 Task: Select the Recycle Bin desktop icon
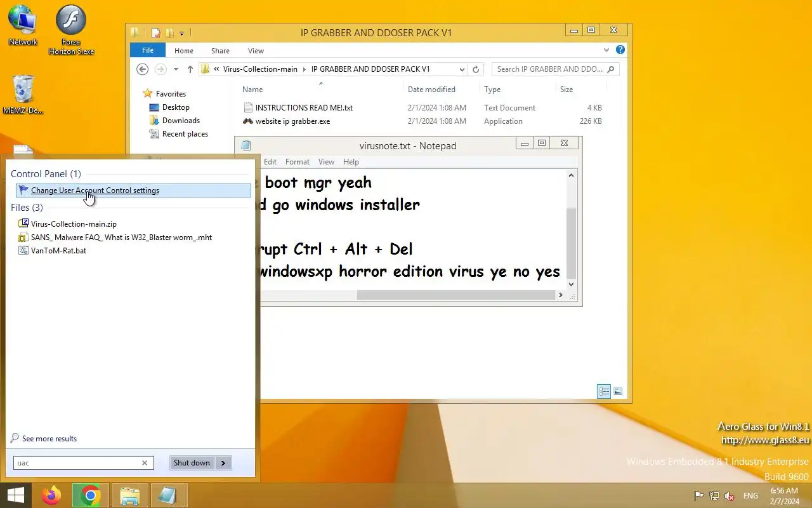[x=23, y=94]
